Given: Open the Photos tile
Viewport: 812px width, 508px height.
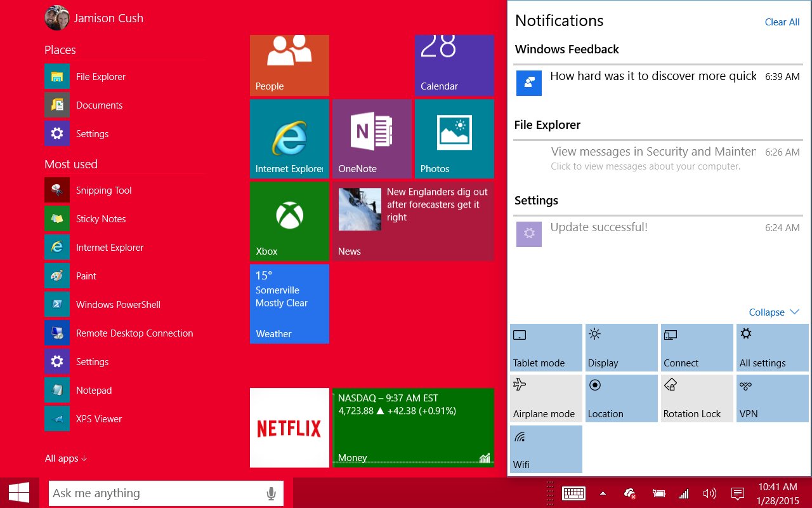Looking at the screenshot, I should pos(454,138).
